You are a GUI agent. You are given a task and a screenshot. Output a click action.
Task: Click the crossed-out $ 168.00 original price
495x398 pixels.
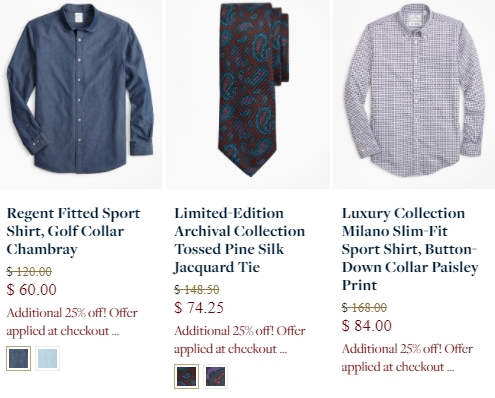[x=364, y=308]
